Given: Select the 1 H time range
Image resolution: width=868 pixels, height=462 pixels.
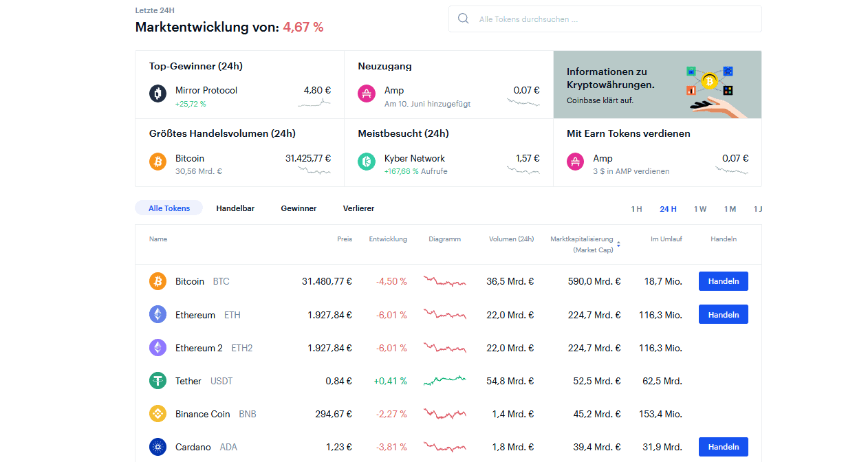Looking at the screenshot, I should [x=636, y=209].
